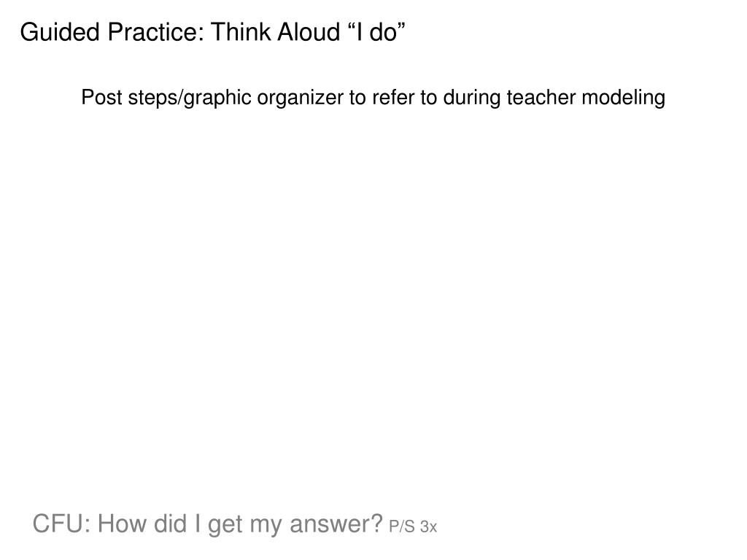Click the word "during" in the subtitle
This screenshot has height=560, width=747.
[472, 98]
